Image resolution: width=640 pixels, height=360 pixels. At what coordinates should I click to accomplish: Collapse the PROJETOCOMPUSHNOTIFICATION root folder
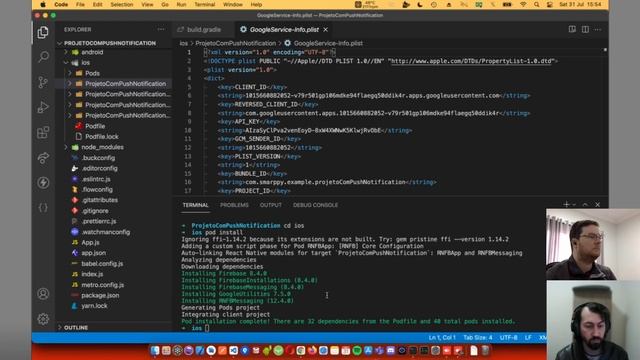pyautogui.click(x=110, y=43)
